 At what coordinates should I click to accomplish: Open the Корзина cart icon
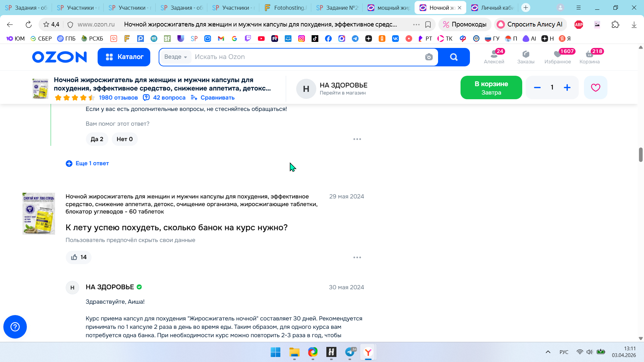589,57
